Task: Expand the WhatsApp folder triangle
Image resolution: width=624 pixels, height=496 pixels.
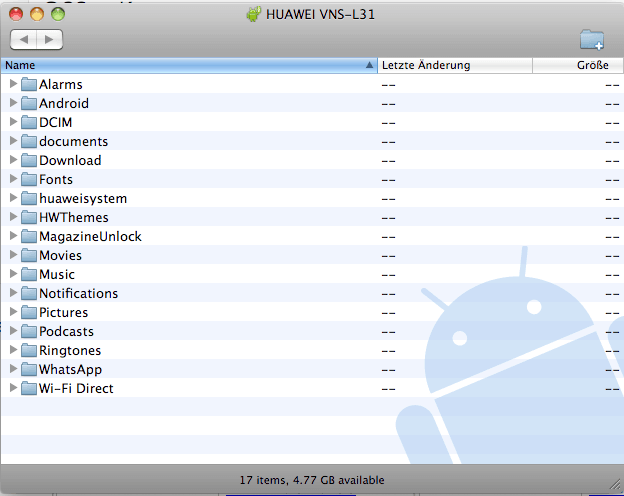Action: click(x=13, y=369)
